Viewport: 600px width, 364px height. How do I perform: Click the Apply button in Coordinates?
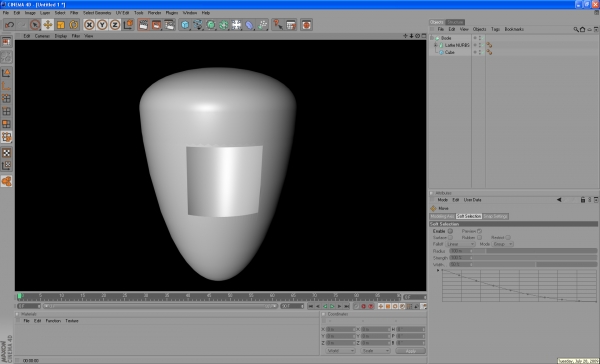pos(411,351)
